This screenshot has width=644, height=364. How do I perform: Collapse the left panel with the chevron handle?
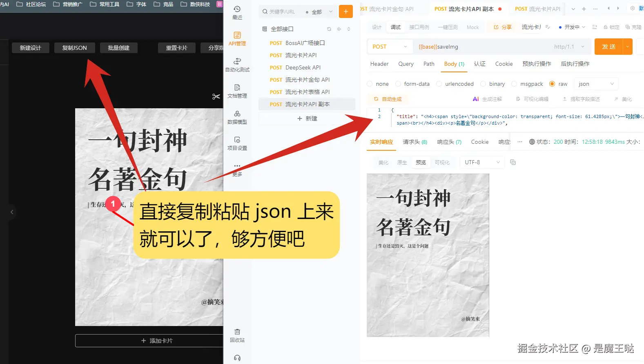[12, 212]
